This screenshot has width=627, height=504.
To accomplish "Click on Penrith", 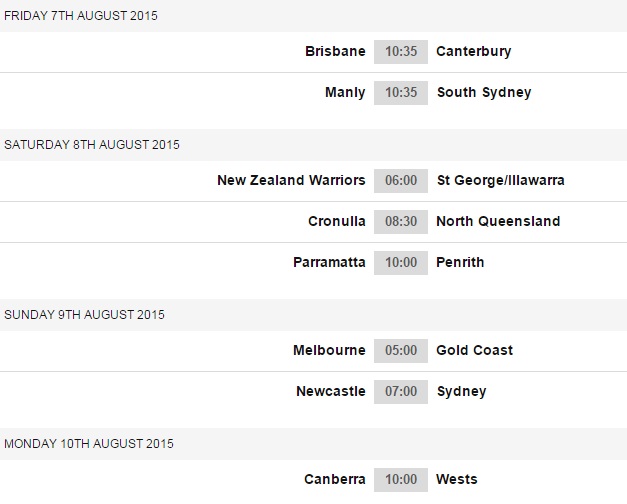I will (x=460, y=262).
